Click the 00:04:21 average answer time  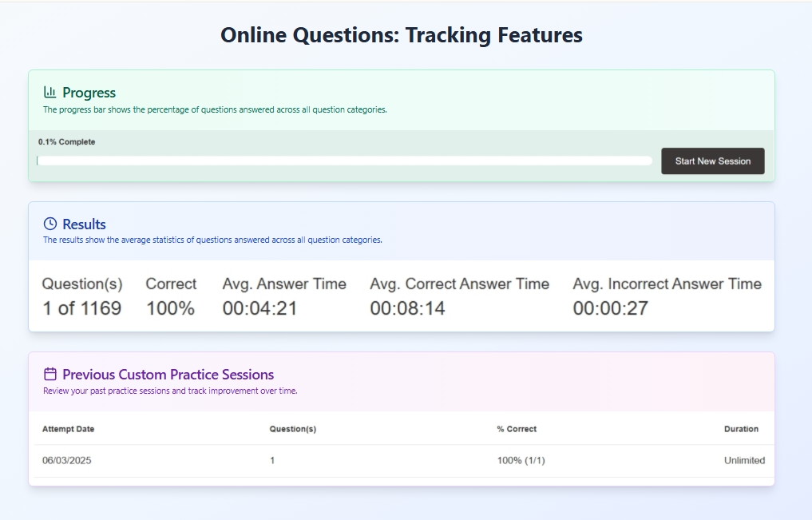pyautogui.click(x=260, y=308)
